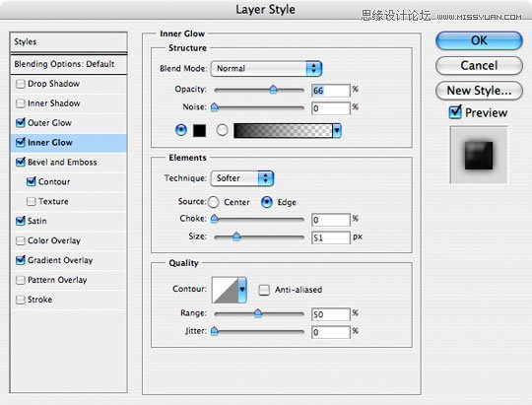Click the Size value input field
The width and height of the screenshot is (532, 405).
click(330, 237)
